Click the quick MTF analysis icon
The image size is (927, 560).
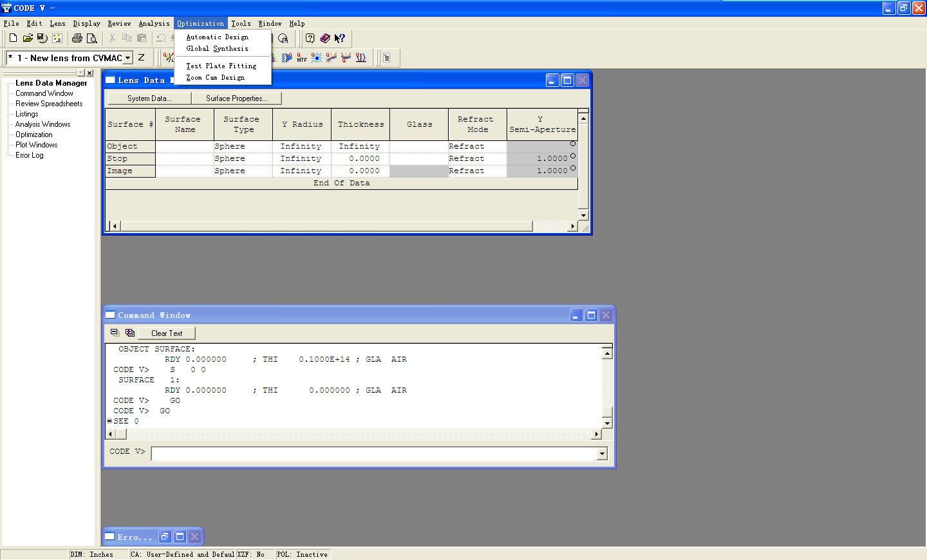click(302, 58)
